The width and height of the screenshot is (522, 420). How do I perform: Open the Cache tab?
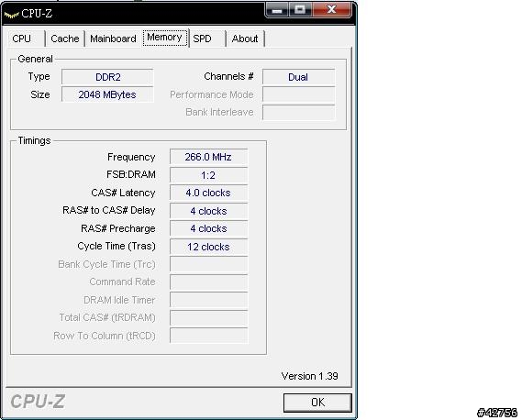click(65, 39)
